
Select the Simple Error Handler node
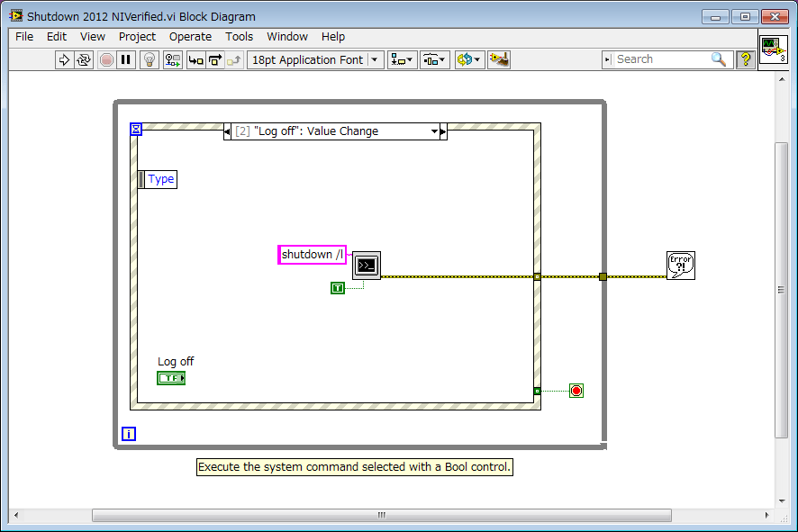[x=681, y=265]
